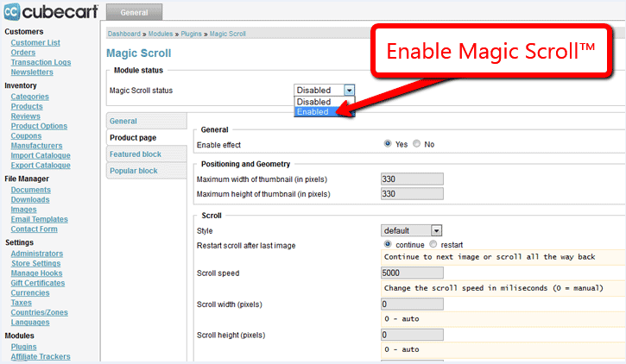Screen dimensions: 626x364
Task: Go to Plugins under Modules
Action: [x=23, y=347]
